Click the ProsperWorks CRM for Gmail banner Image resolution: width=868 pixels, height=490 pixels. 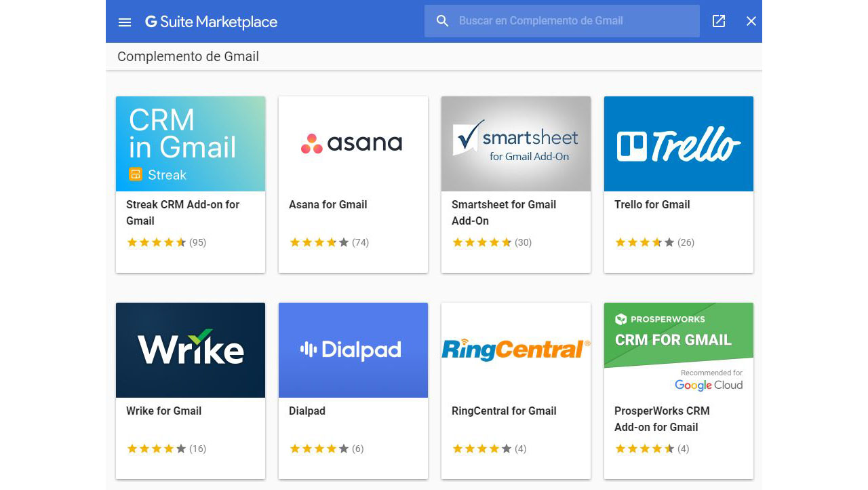679,350
